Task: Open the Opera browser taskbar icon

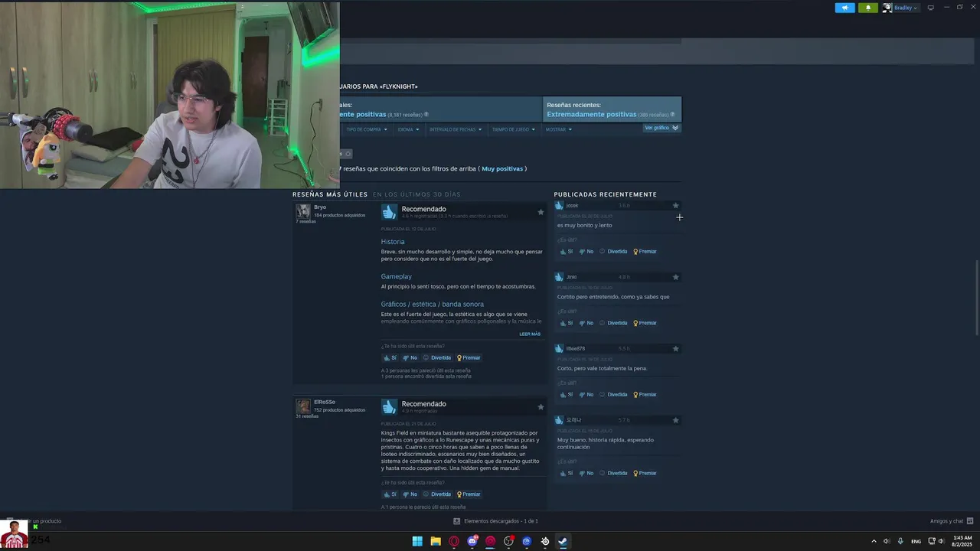Action: pyautogui.click(x=454, y=541)
